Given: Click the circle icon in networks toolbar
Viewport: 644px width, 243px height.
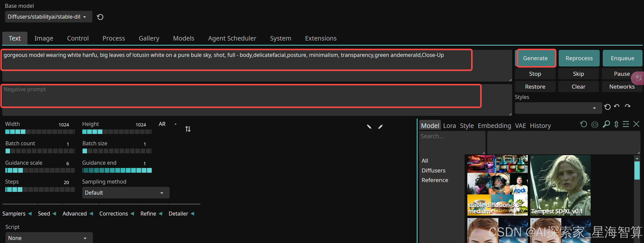Looking at the screenshot, I should (595, 124).
